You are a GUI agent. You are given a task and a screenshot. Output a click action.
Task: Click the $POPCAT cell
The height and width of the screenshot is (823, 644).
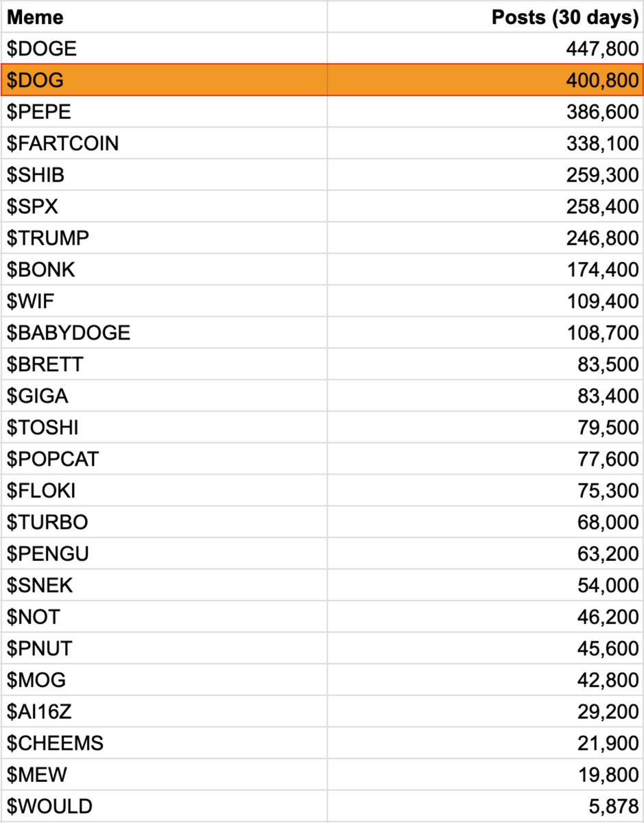pyautogui.click(x=165, y=458)
